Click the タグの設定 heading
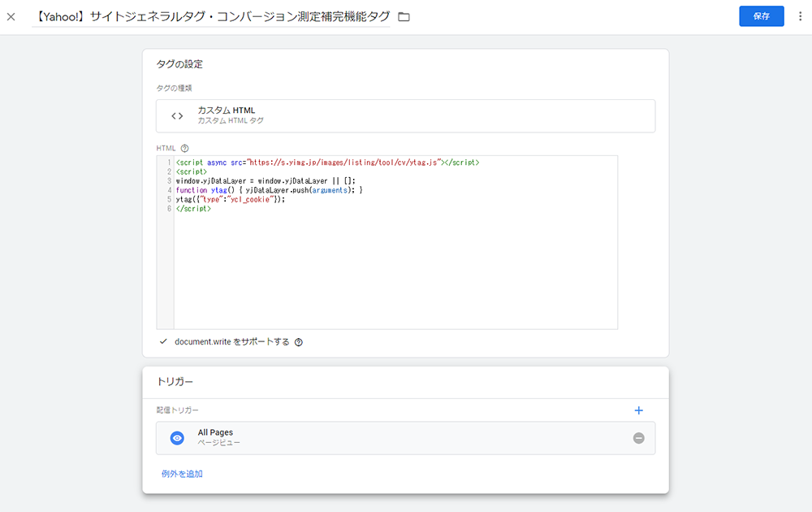 coord(179,64)
